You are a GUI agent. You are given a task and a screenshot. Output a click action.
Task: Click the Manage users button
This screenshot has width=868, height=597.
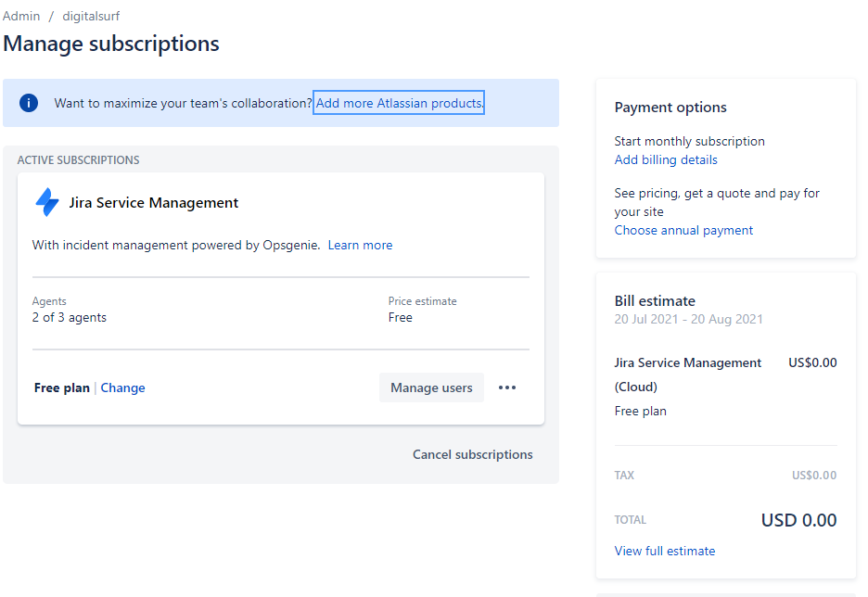coord(432,387)
